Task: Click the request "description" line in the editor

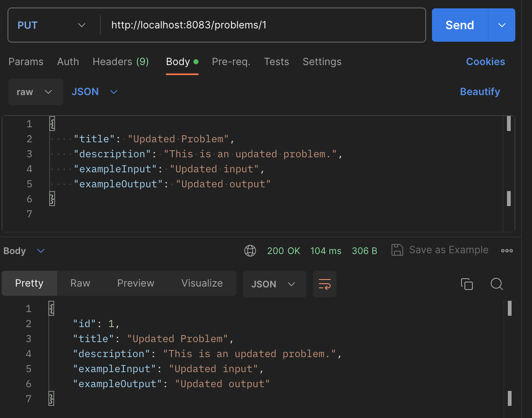Action: (208, 154)
